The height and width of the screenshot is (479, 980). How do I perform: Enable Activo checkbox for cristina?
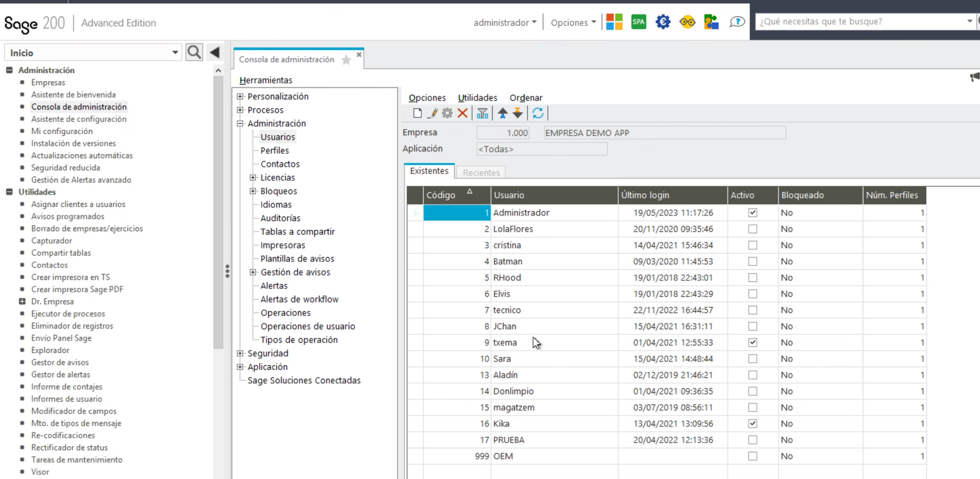pyautogui.click(x=752, y=245)
